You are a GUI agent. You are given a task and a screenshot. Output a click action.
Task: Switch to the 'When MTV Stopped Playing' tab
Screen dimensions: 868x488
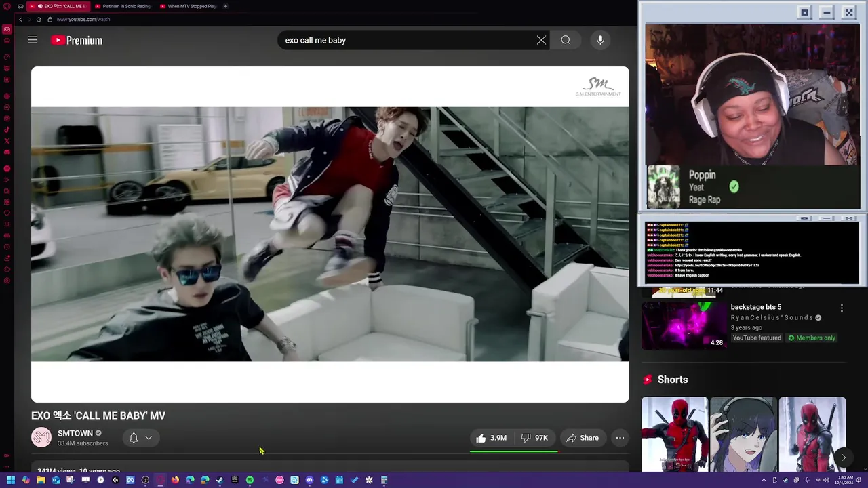pyautogui.click(x=189, y=6)
